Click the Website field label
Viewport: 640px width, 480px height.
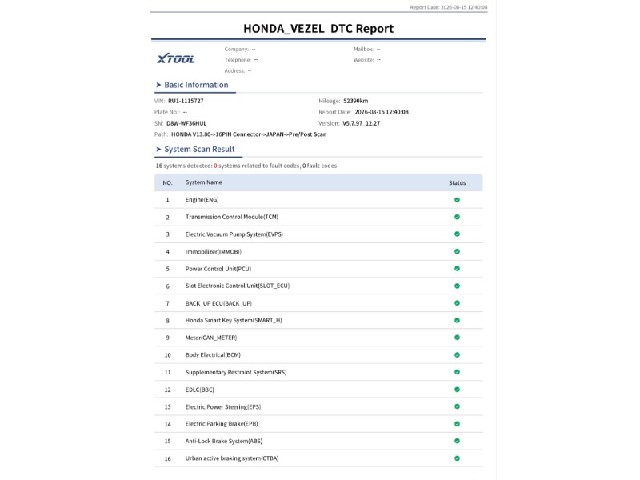pyautogui.click(x=364, y=60)
